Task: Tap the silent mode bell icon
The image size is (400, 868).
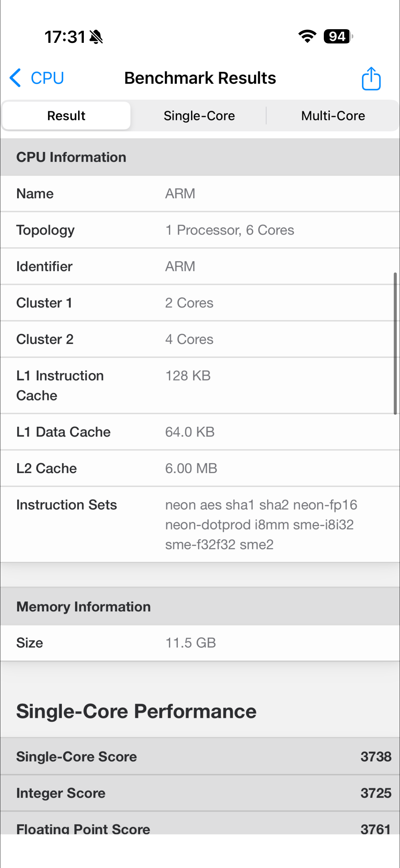Action: [96, 37]
